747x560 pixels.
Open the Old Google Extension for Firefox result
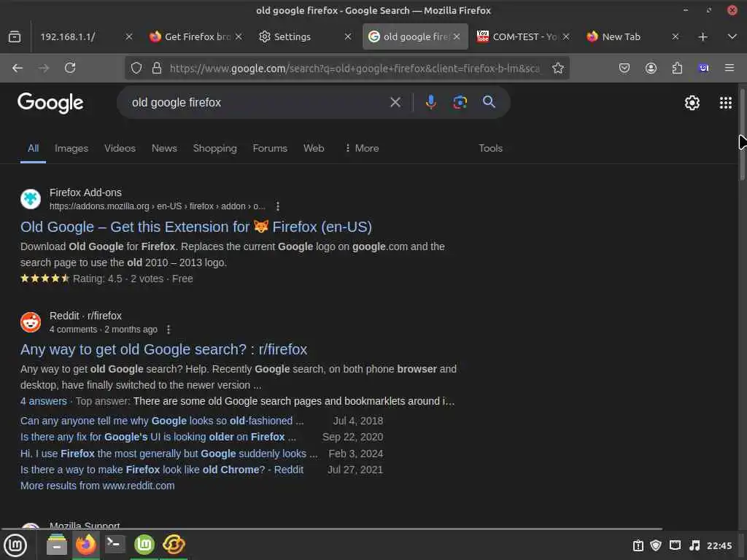click(x=196, y=227)
